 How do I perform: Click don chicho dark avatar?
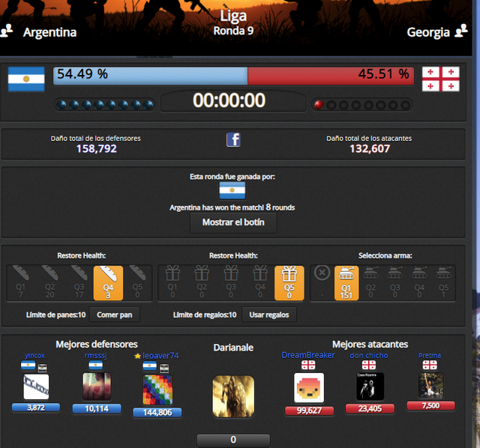tap(370, 387)
